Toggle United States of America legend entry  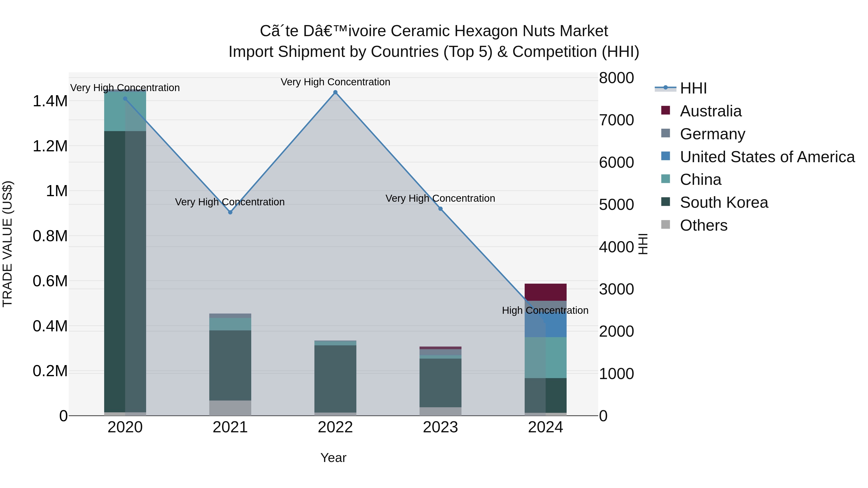tap(758, 157)
